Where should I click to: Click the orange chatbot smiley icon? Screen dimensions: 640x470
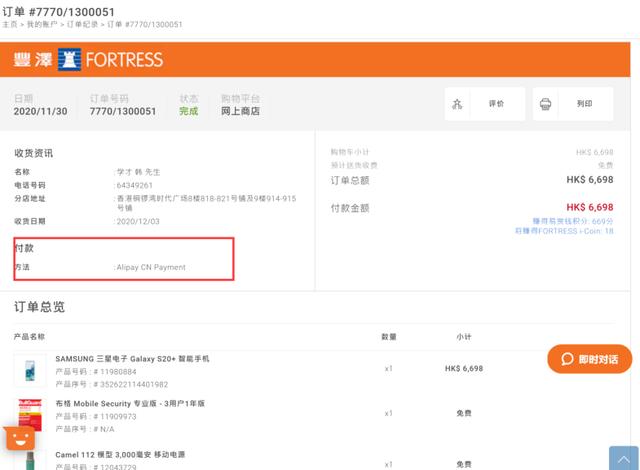pos(19,439)
